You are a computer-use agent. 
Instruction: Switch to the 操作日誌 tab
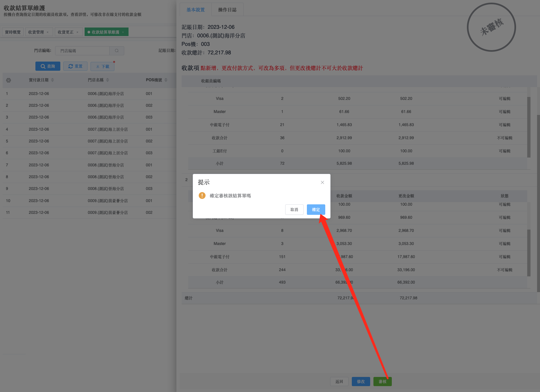click(227, 10)
